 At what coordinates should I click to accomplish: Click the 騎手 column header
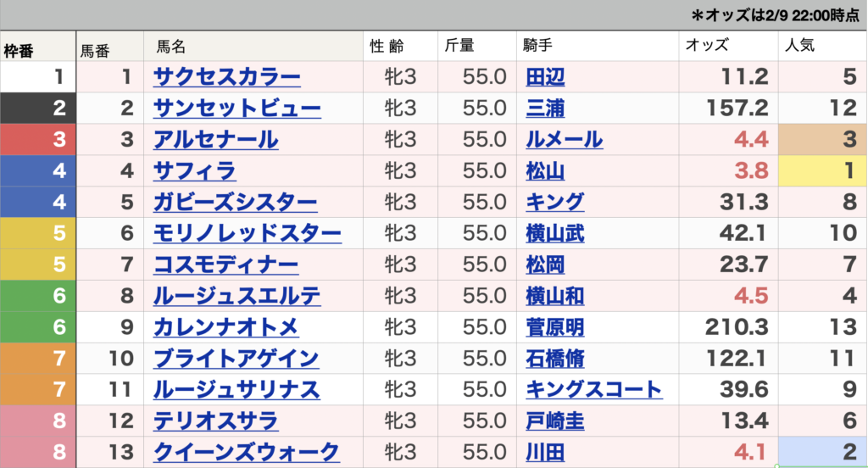tap(539, 47)
